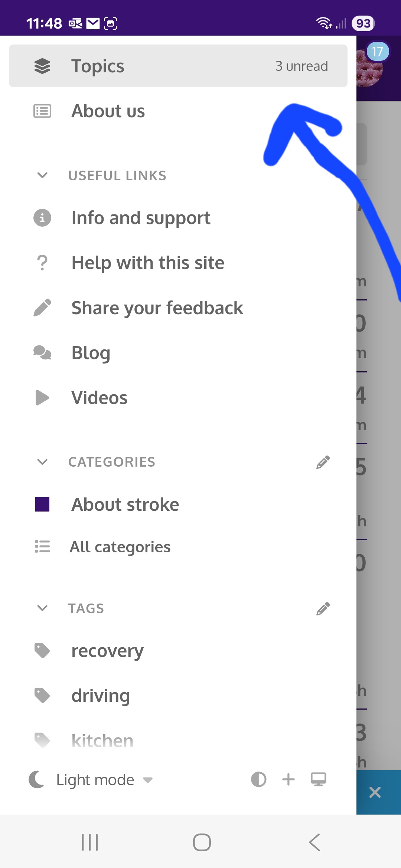Collapse the Categories section chevron

(43, 462)
